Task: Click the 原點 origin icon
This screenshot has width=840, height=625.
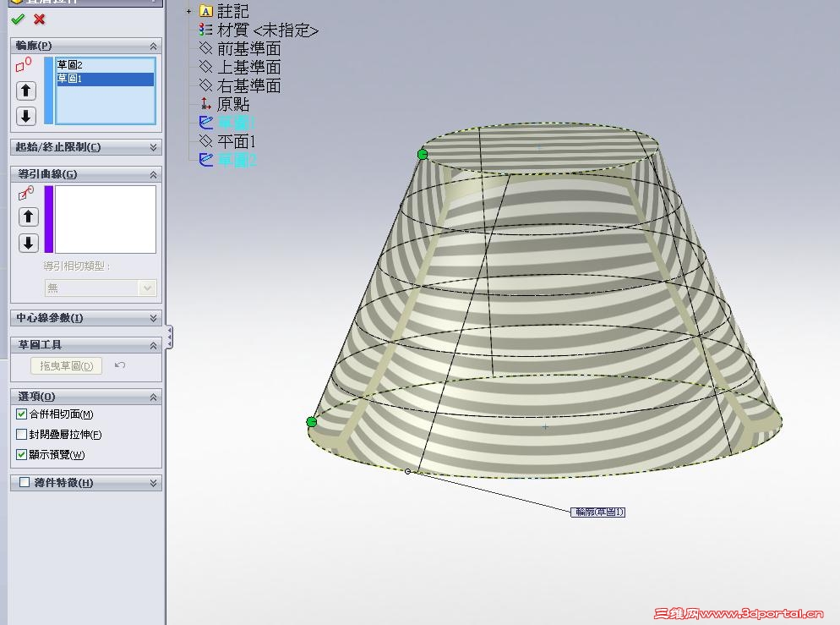Action: (x=205, y=103)
